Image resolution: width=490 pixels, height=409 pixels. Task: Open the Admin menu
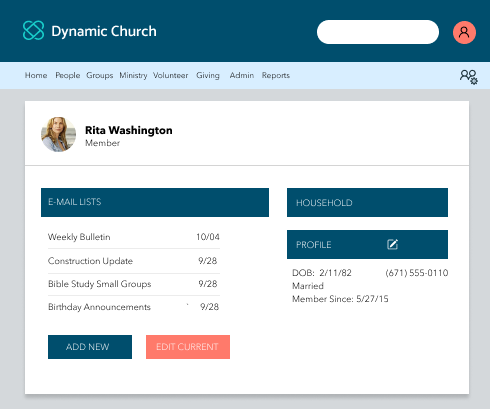click(242, 75)
